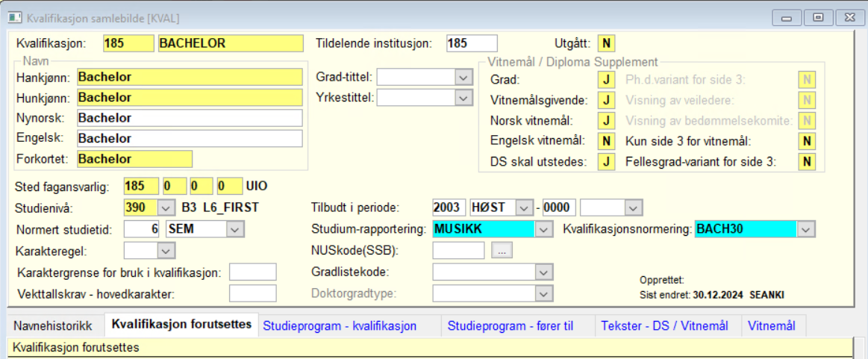Toggle Fellesgrad-variant for side 3 flag
The width and height of the screenshot is (868, 359).
coord(807,162)
